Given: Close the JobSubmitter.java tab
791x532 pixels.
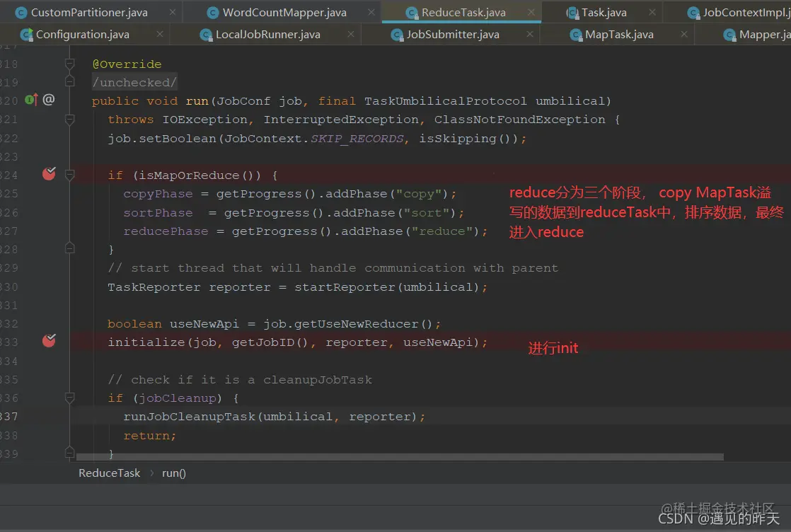Looking at the screenshot, I should click(530, 34).
